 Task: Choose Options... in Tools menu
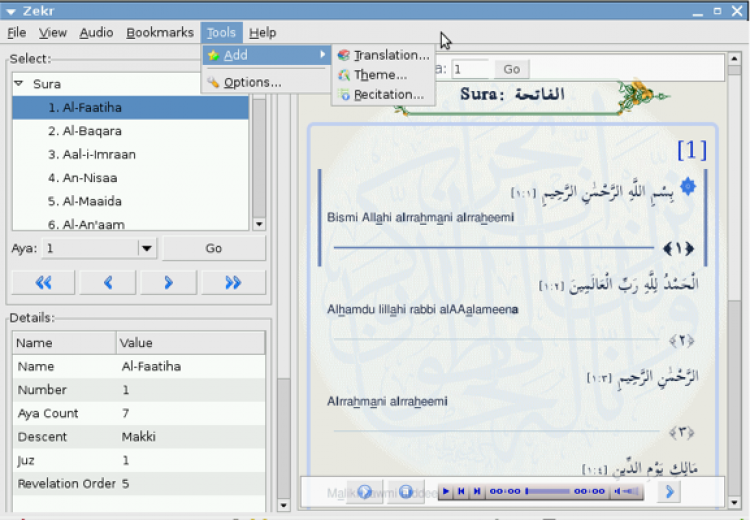[266, 82]
